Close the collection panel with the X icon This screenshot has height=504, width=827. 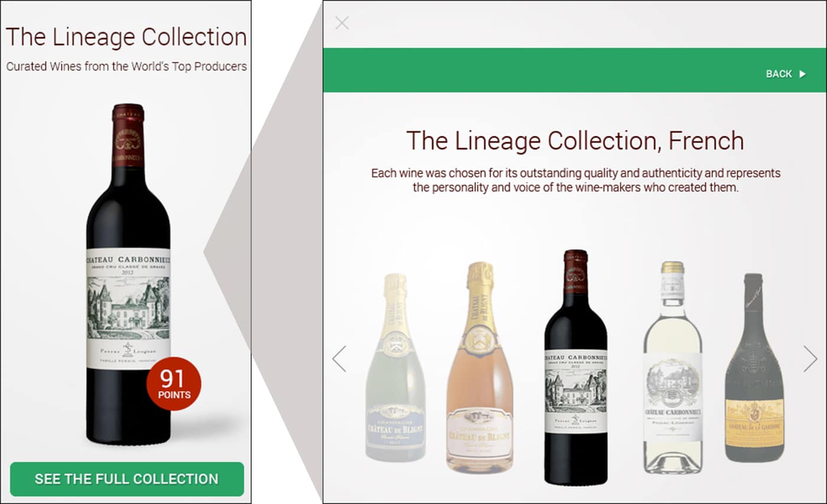[342, 23]
